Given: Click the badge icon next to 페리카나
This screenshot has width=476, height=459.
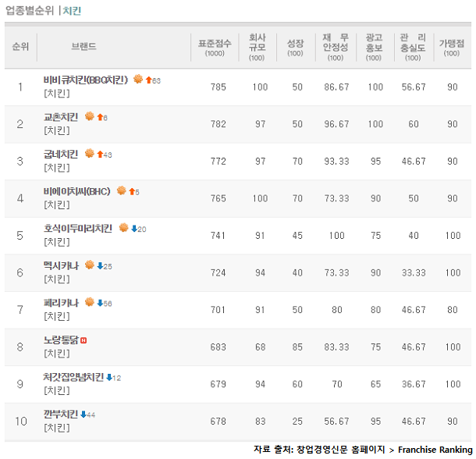Looking at the screenshot, I should point(90,302).
